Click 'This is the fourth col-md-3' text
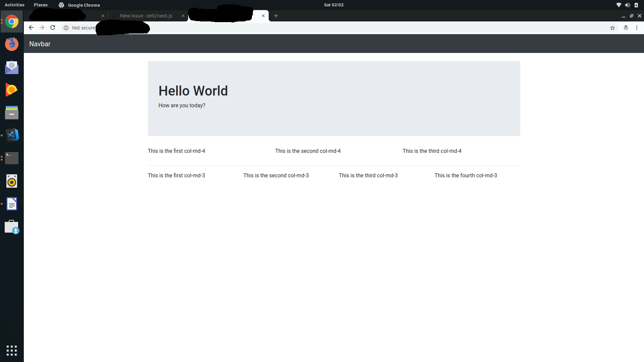Image resolution: width=644 pixels, height=362 pixels. point(466,175)
